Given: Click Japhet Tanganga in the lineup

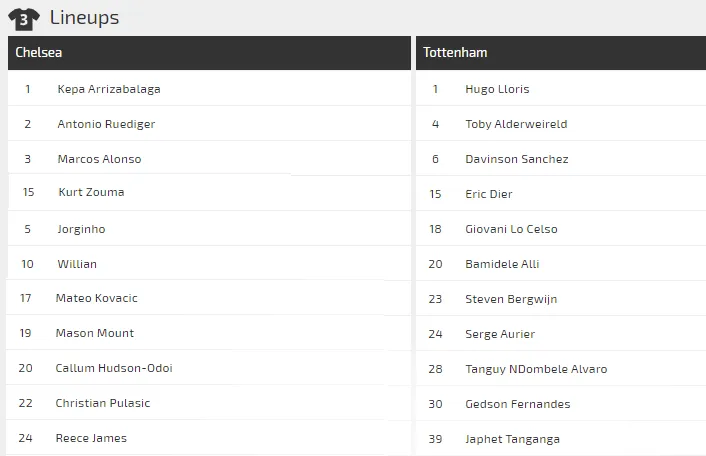Looking at the screenshot, I should (512, 439).
